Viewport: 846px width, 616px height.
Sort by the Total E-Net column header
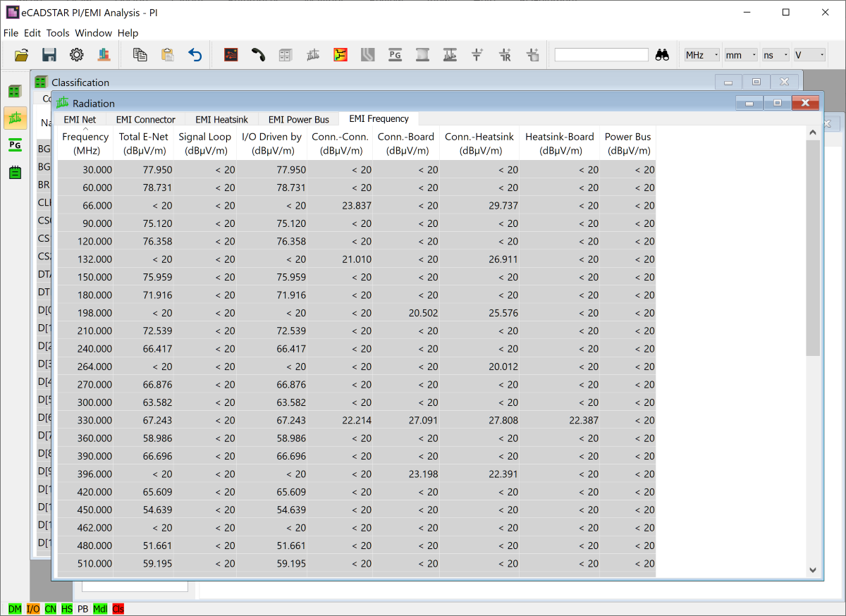[x=144, y=143]
